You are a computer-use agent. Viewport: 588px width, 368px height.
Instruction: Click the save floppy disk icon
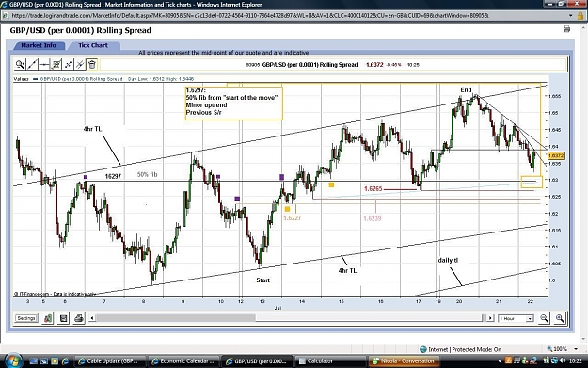coord(63,318)
